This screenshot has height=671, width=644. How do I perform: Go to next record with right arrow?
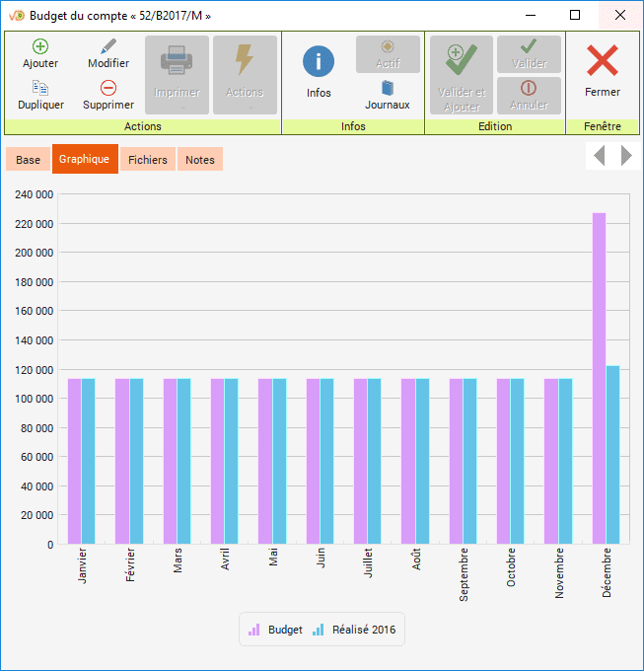click(626, 156)
